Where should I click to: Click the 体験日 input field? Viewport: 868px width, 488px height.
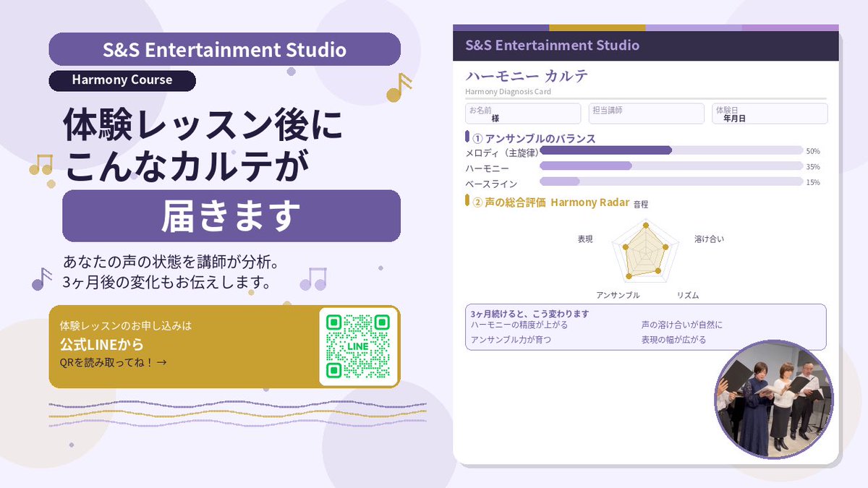(x=770, y=114)
